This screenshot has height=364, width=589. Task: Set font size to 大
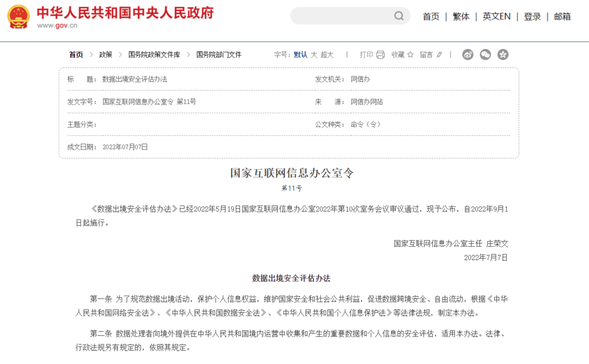[x=314, y=55]
